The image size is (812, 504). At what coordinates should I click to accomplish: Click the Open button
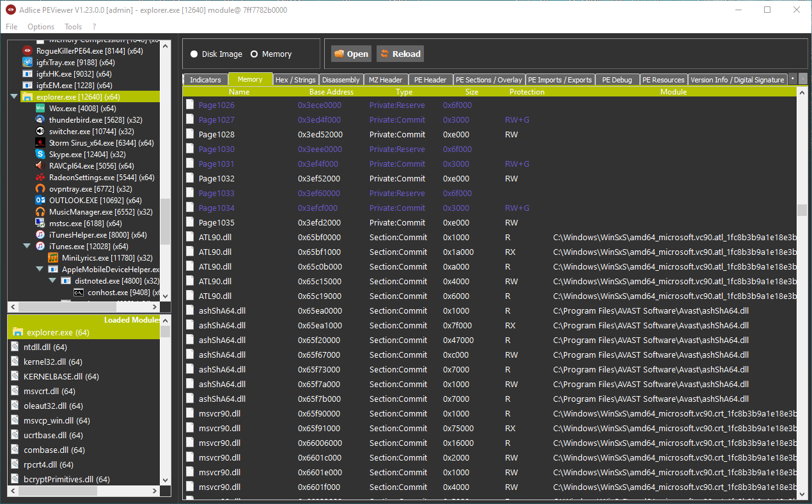(351, 54)
